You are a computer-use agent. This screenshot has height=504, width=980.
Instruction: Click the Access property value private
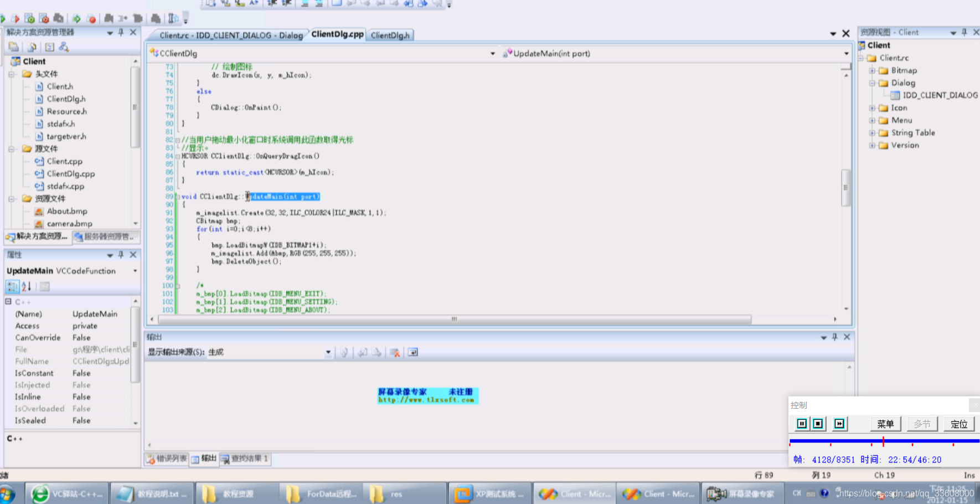[85, 326]
